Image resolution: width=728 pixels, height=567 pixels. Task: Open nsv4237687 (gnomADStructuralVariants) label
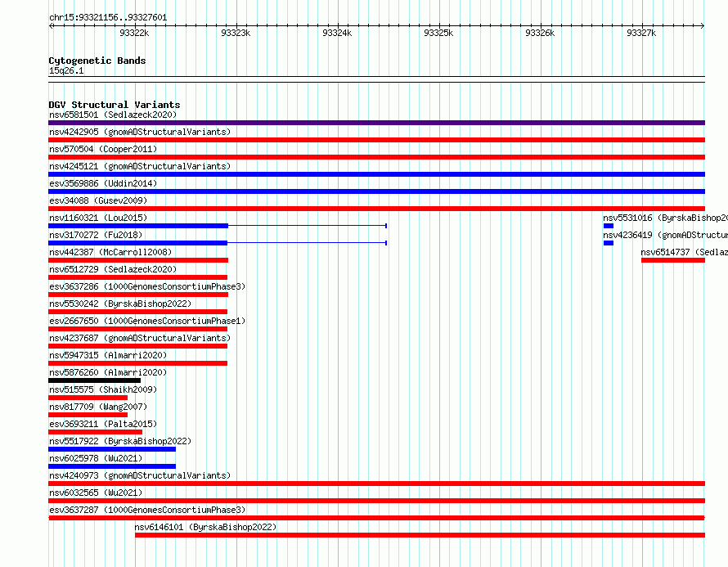(x=140, y=338)
